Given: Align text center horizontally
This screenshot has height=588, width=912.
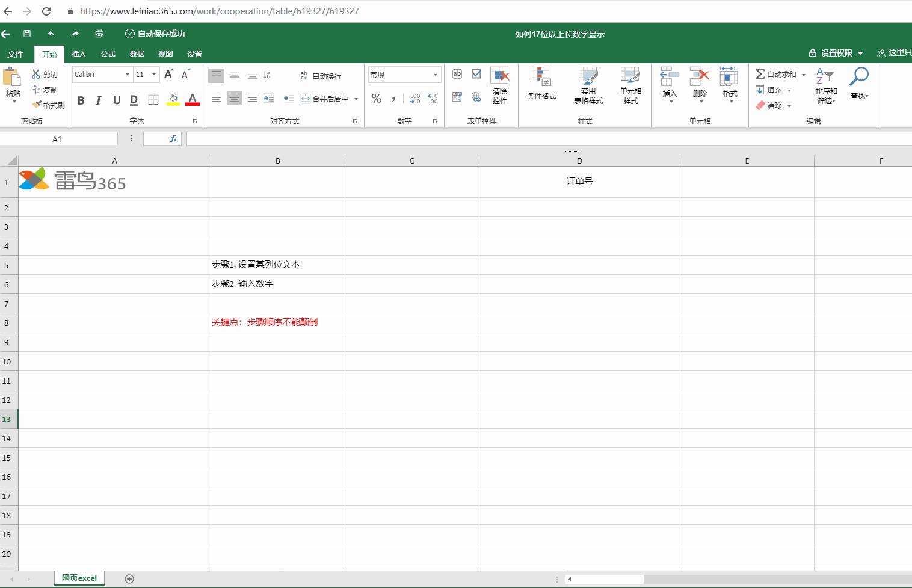Looking at the screenshot, I should click(235, 99).
